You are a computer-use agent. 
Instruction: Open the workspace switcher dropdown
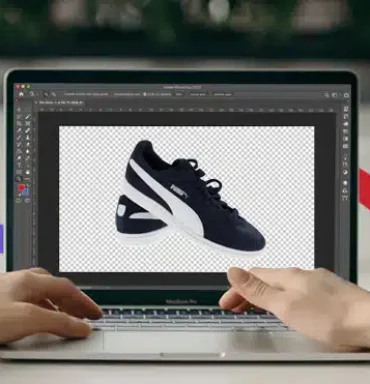coord(335,95)
